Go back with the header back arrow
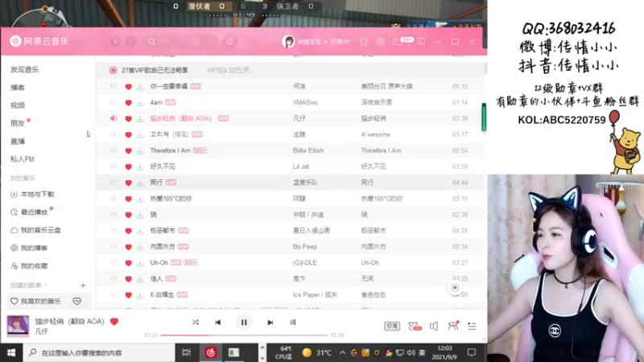This screenshot has width=644, height=362. (x=115, y=42)
